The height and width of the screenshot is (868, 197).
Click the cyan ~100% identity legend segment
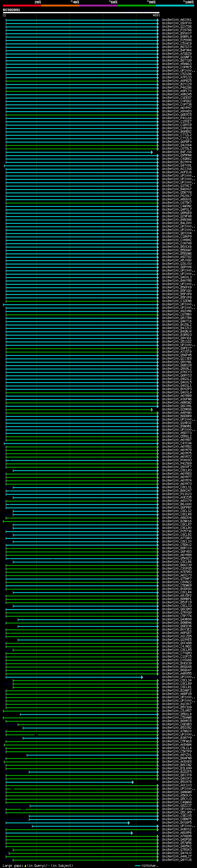point(175,6)
